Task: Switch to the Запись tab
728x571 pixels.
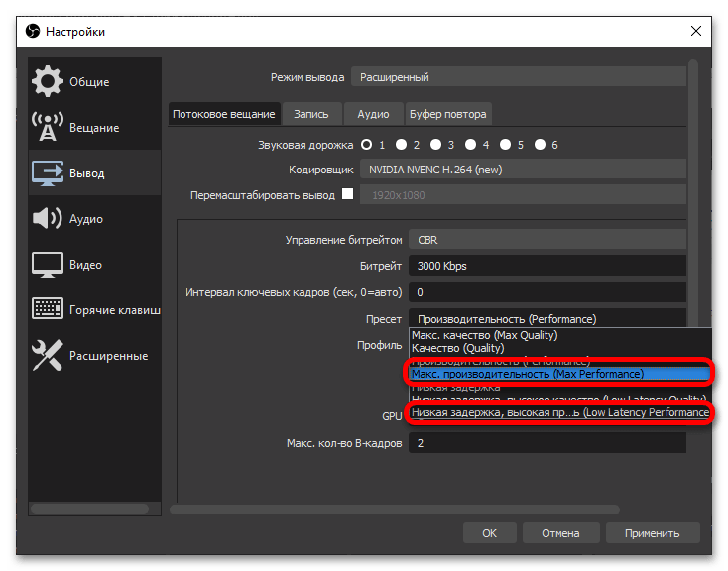Action: [311, 114]
